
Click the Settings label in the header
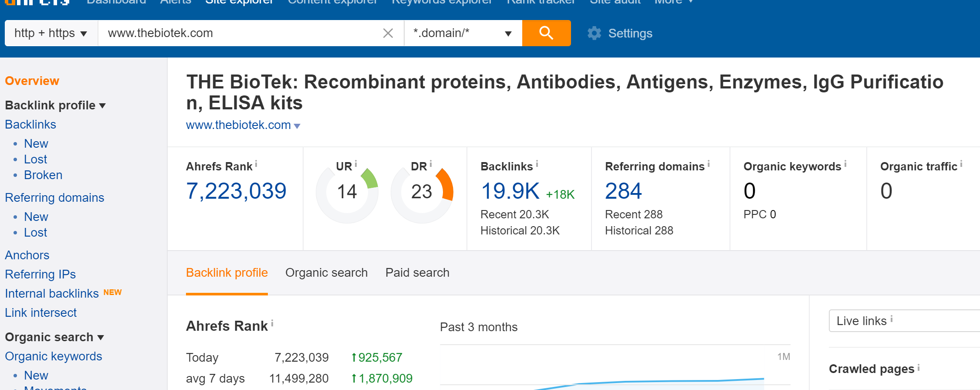[630, 34]
